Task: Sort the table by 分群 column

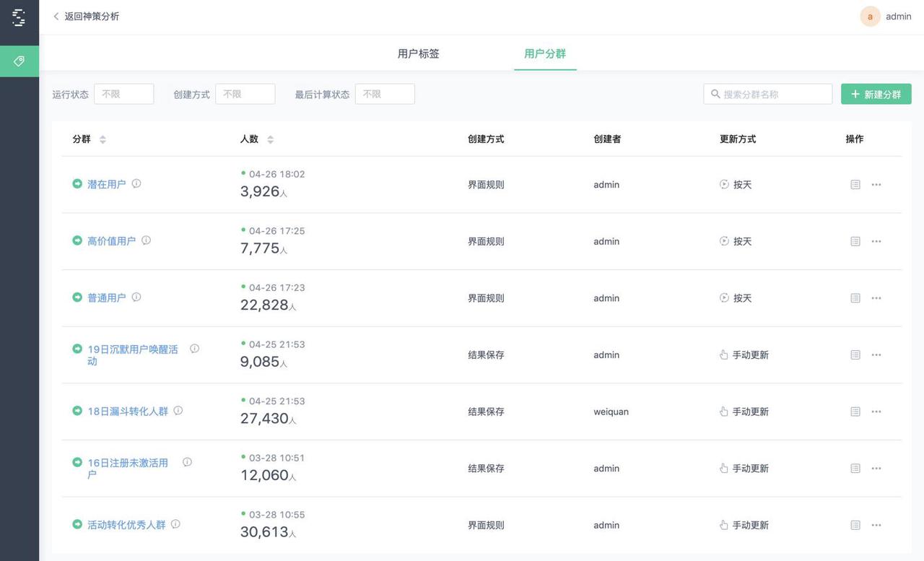Action: tap(103, 139)
